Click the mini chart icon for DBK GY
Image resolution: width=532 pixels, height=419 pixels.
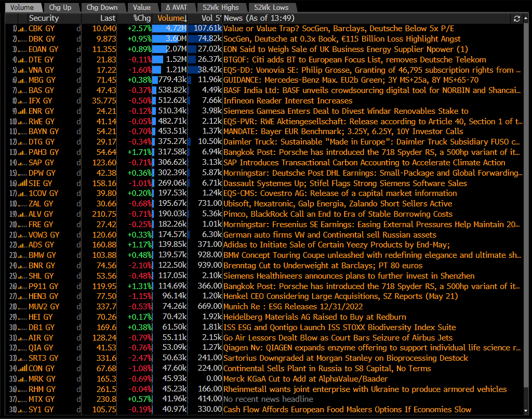pos(23,40)
